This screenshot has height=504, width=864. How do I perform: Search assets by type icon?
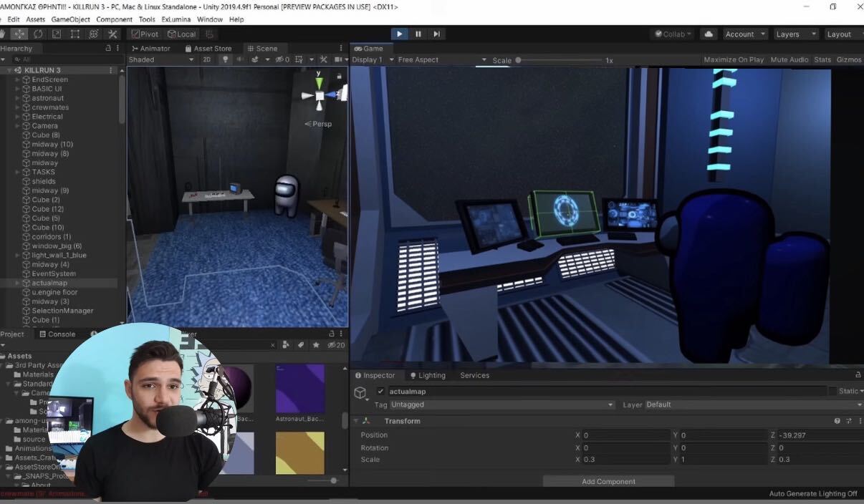(x=286, y=345)
